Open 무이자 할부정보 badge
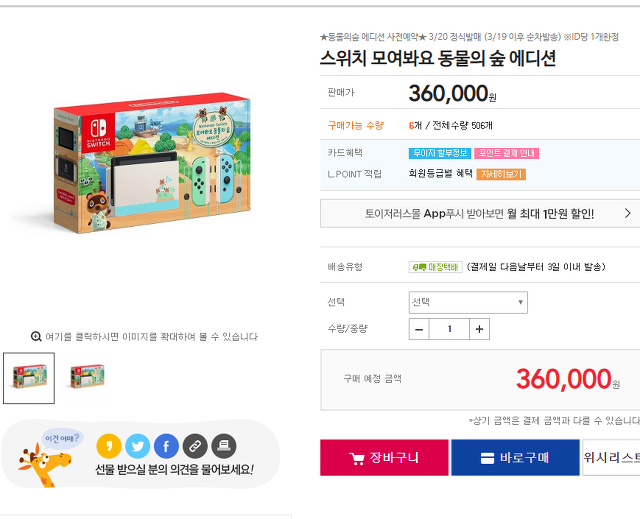This screenshot has width=640, height=519. [440, 153]
